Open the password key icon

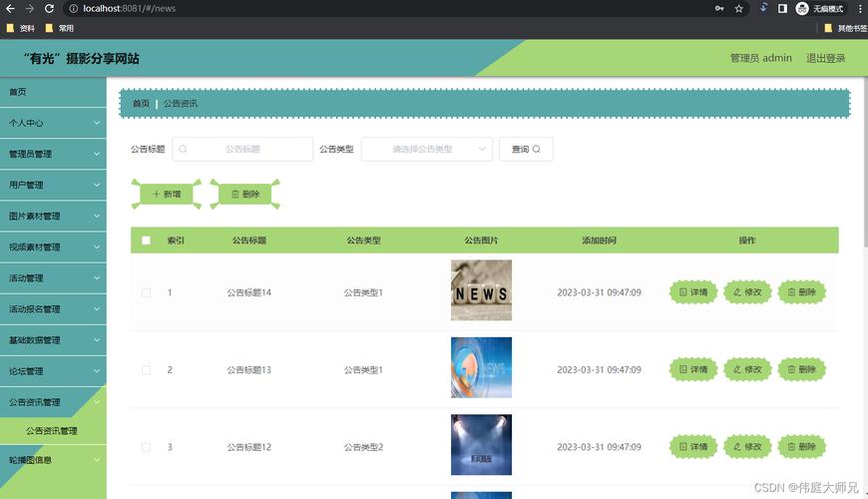[719, 8]
